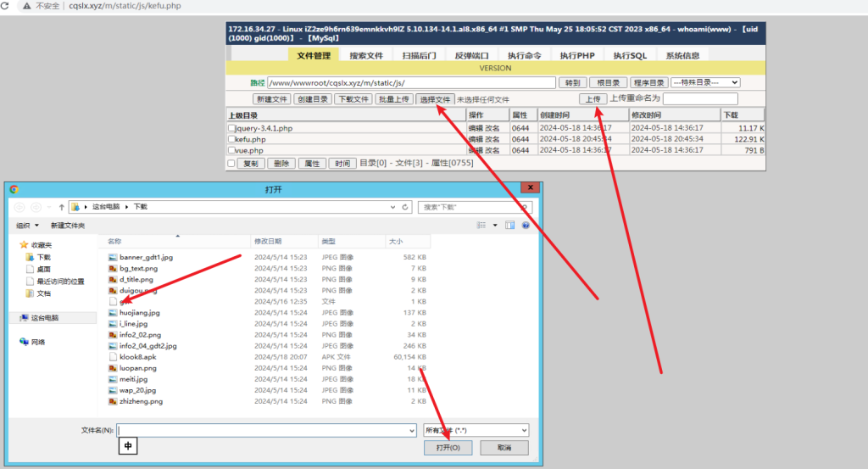Select the klook8.apk file icon
The height and width of the screenshot is (469, 868).
pyautogui.click(x=113, y=357)
